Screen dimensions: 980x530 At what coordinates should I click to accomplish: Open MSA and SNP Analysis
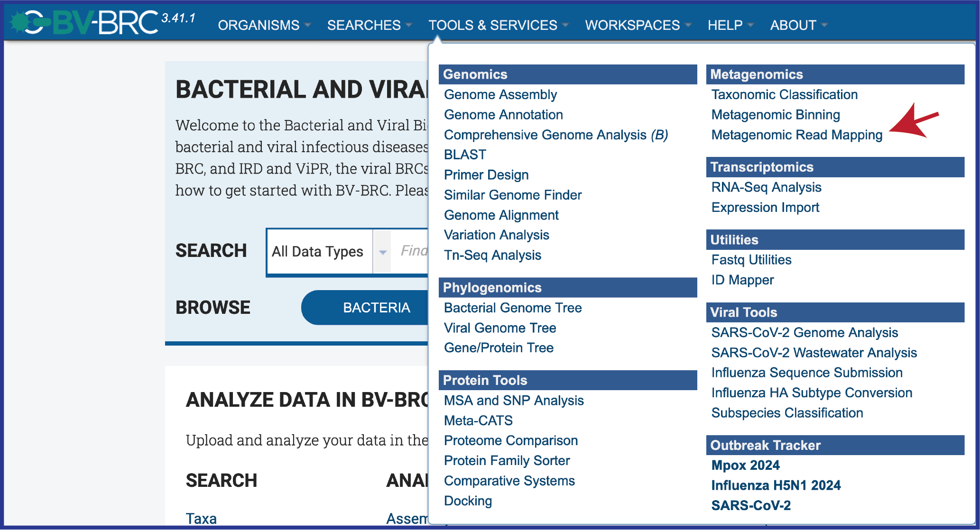coord(514,401)
